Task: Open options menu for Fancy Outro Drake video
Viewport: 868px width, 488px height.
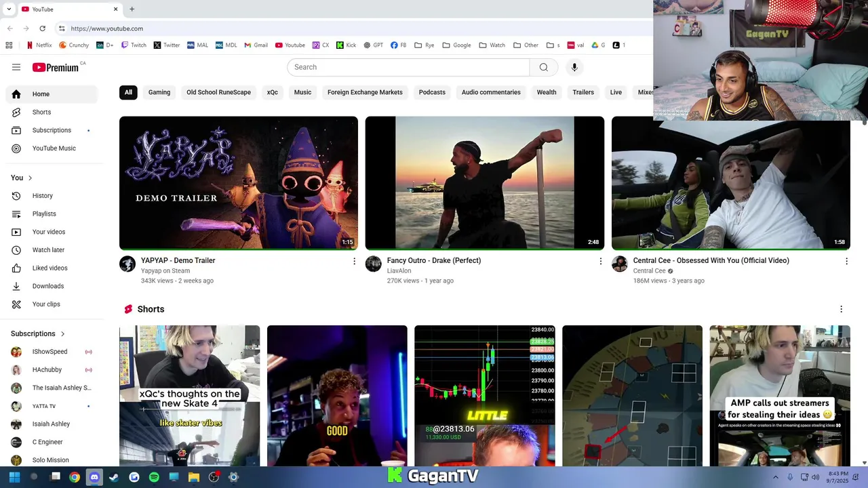Action: click(x=600, y=261)
